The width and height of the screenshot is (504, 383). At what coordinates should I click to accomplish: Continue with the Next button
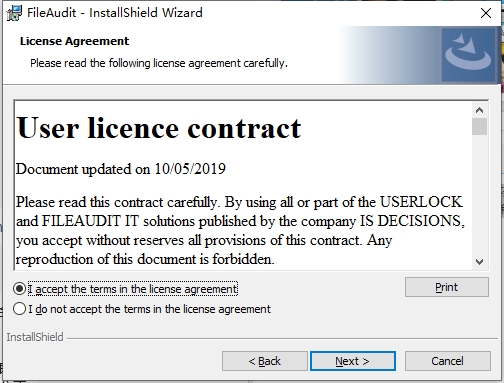(x=353, y=361)
